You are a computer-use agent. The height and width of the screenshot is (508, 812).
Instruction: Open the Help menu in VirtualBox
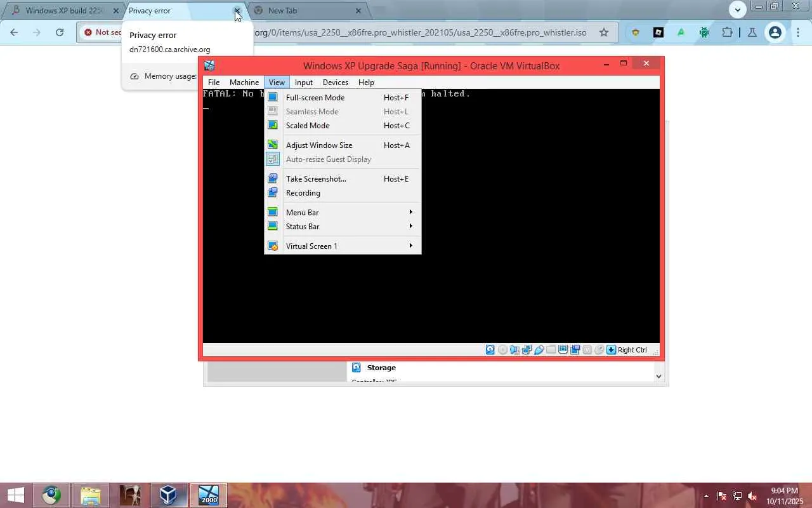point(366,82)
